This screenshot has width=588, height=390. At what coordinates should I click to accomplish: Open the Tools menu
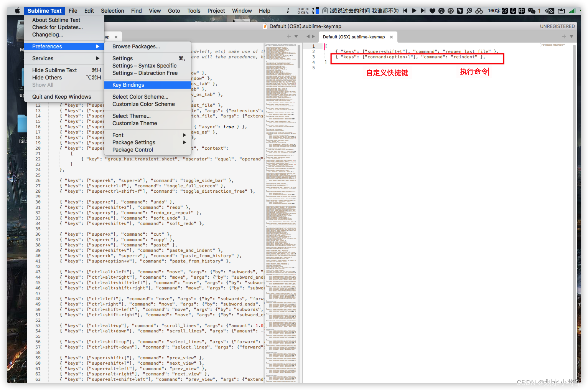(194, 11)
